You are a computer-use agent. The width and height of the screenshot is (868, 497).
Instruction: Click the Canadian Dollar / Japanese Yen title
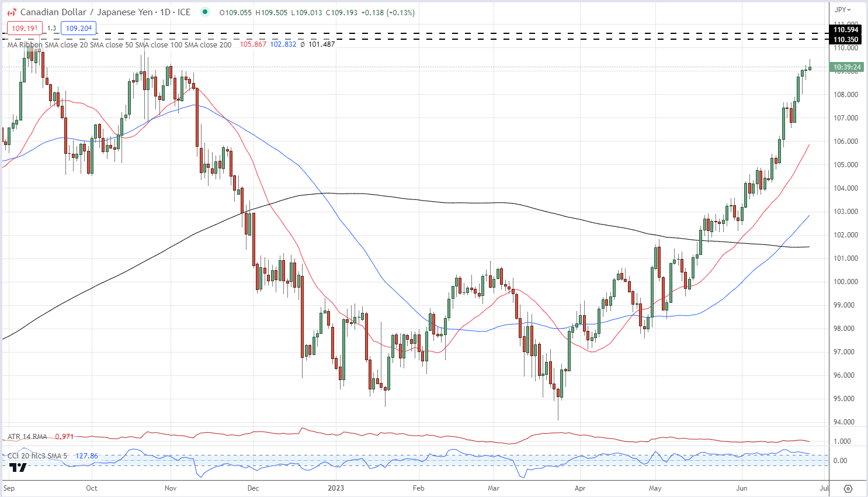[x=86, y=12]
